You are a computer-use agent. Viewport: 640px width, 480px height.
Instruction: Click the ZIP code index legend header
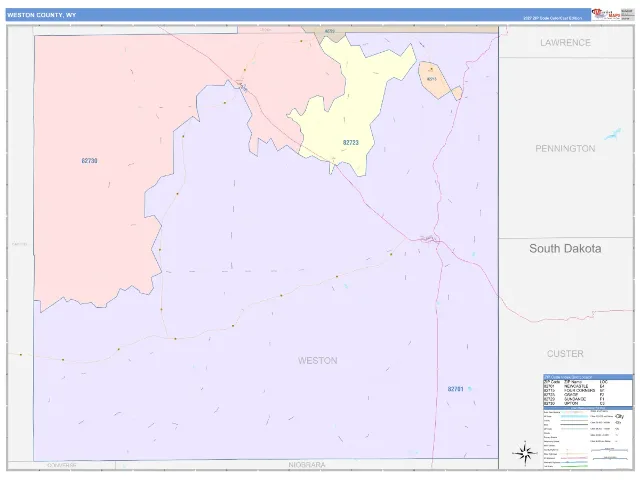coord(588,377)
